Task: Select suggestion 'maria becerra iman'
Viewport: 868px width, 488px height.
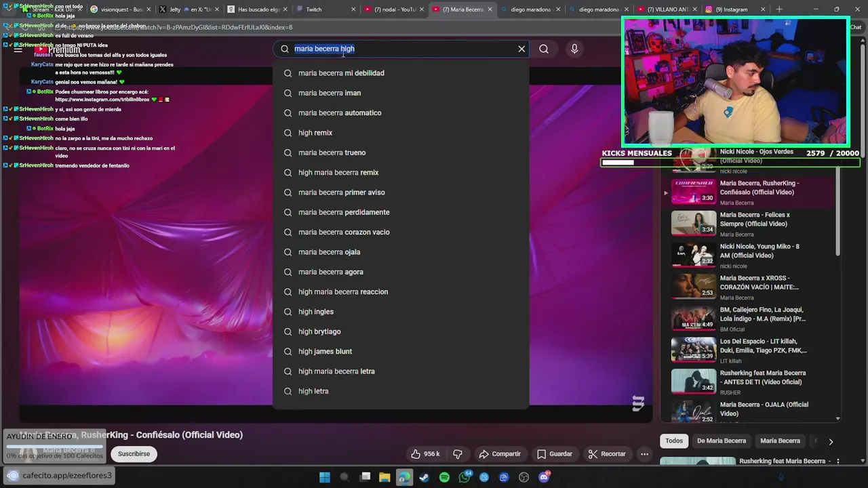Action: [401, 93]
